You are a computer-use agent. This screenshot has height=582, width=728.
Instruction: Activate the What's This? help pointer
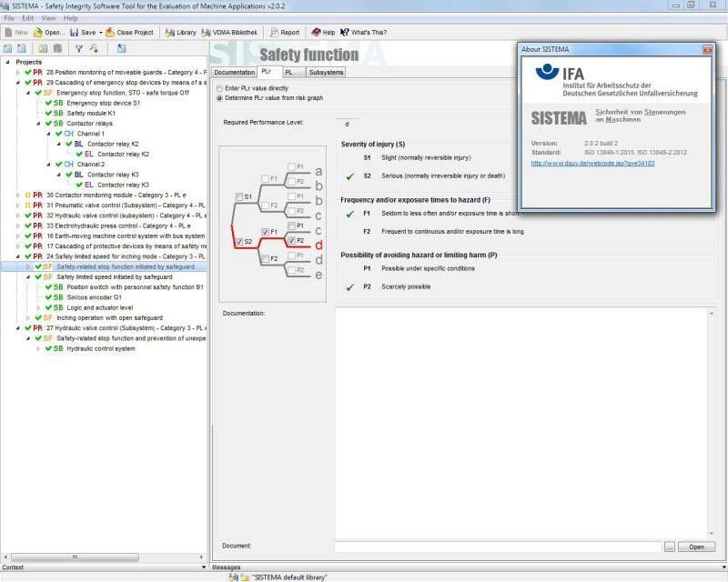tap(363, 33)
